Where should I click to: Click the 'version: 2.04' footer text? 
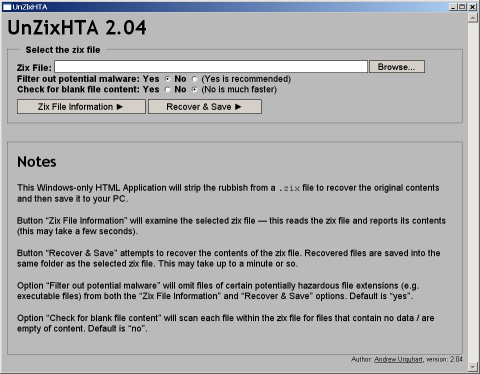pyautogui.click(x=444, y=359)
